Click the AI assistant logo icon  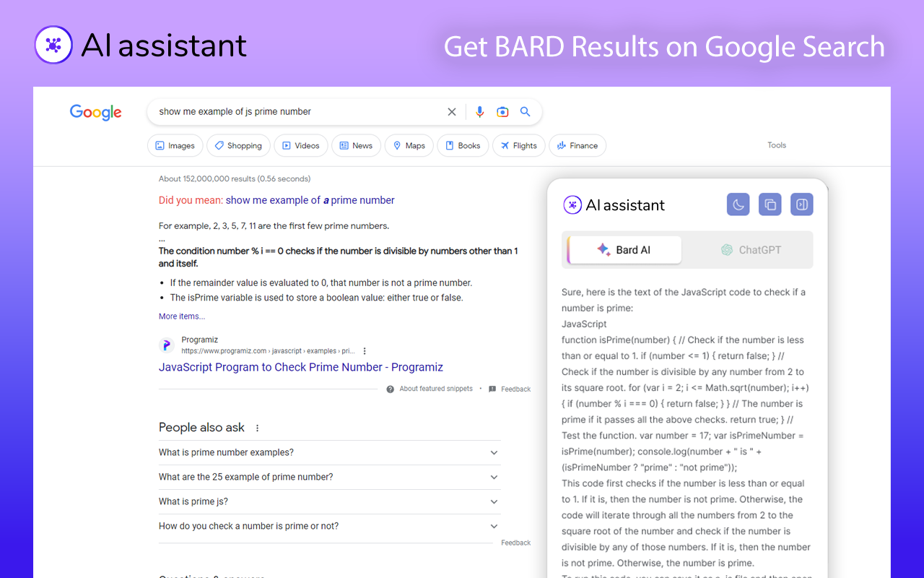(x=572, y=204)
